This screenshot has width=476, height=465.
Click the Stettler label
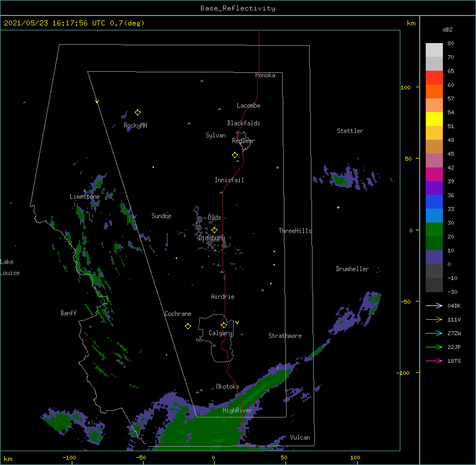tap(350, 131)
